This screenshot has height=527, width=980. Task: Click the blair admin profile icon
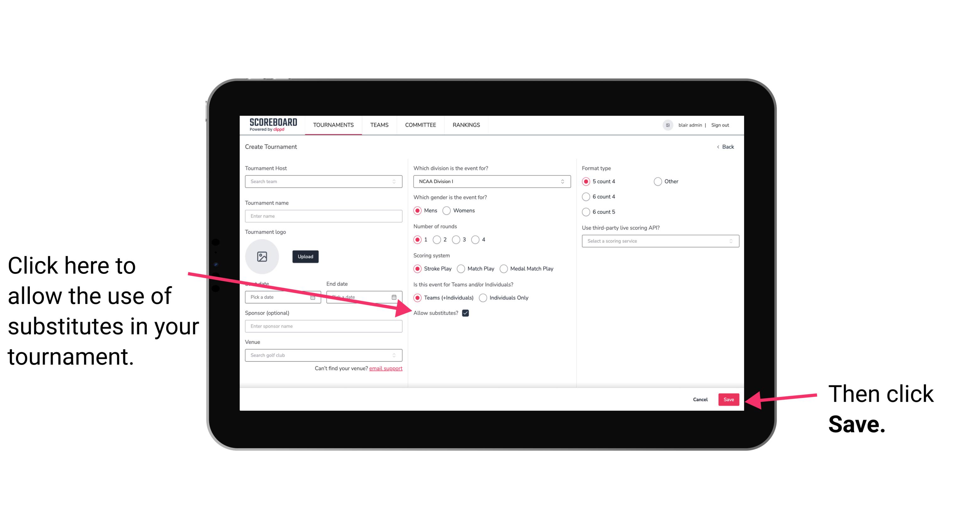[668, 125]
